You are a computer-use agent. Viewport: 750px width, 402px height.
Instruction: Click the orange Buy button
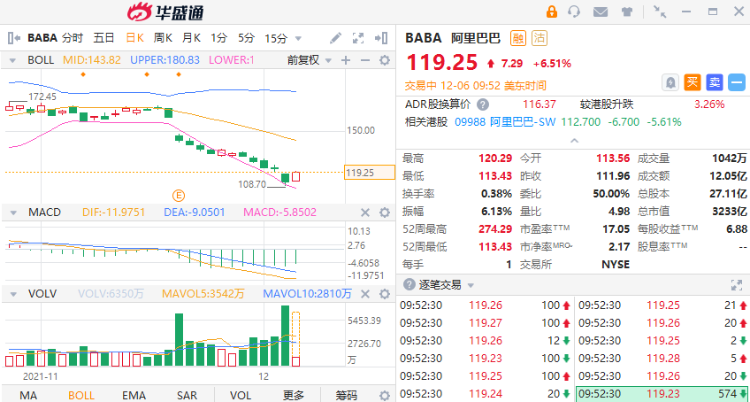pos(692,82)
